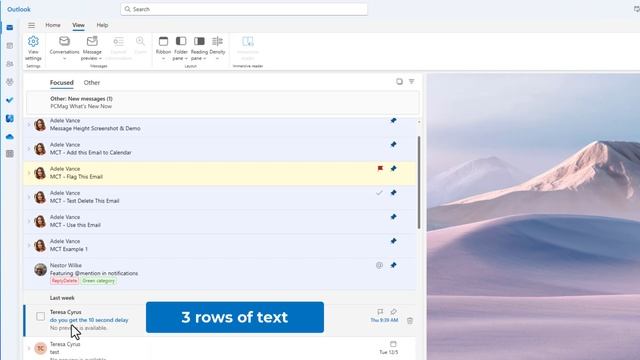Clear the red flag on MCT - Flag This Email
This screenshot has height=360, width=640.
pyautogui.click(x=380, y=169)
